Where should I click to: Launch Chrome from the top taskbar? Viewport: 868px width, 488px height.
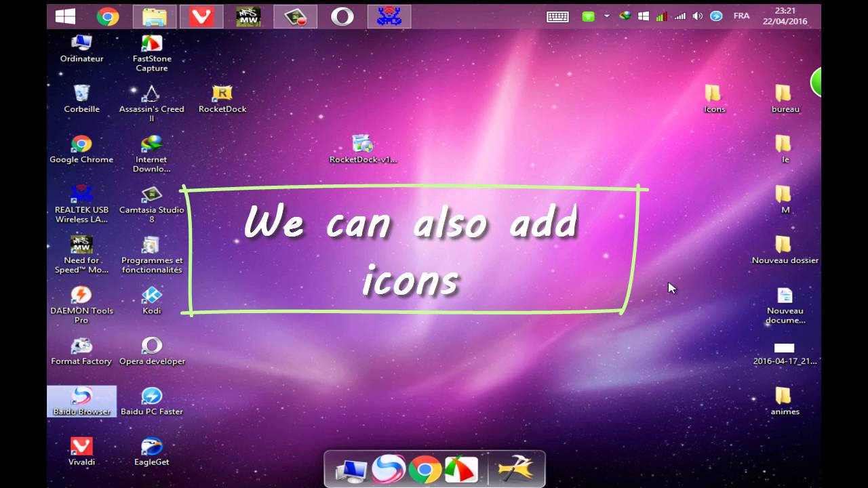(x=107, y=16)
